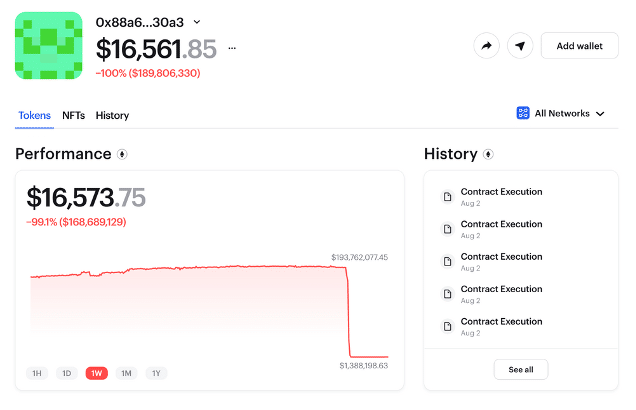636x410 pixels.
Task: Click the last Contract Execution document icon
Action: [448, 326]
